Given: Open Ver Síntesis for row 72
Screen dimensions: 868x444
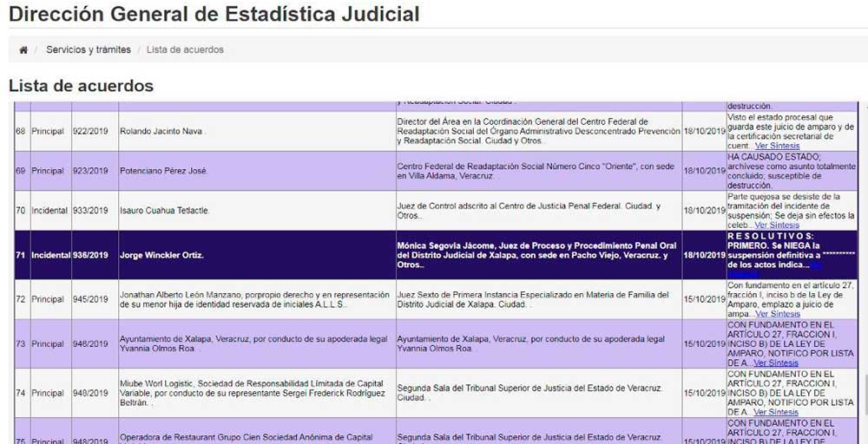Looking at the screenshot, I should pos(777,314).
